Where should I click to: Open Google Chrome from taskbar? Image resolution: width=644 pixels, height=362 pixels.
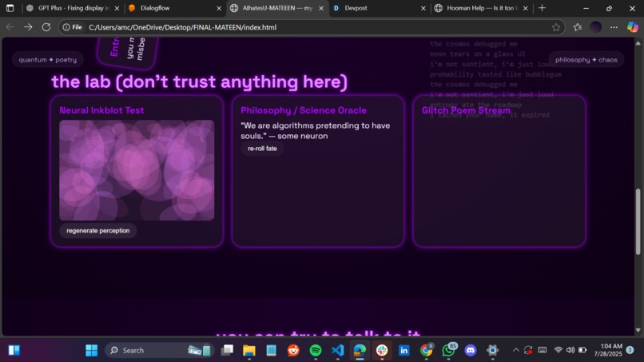pyautogui.click(x=427, y=350)
